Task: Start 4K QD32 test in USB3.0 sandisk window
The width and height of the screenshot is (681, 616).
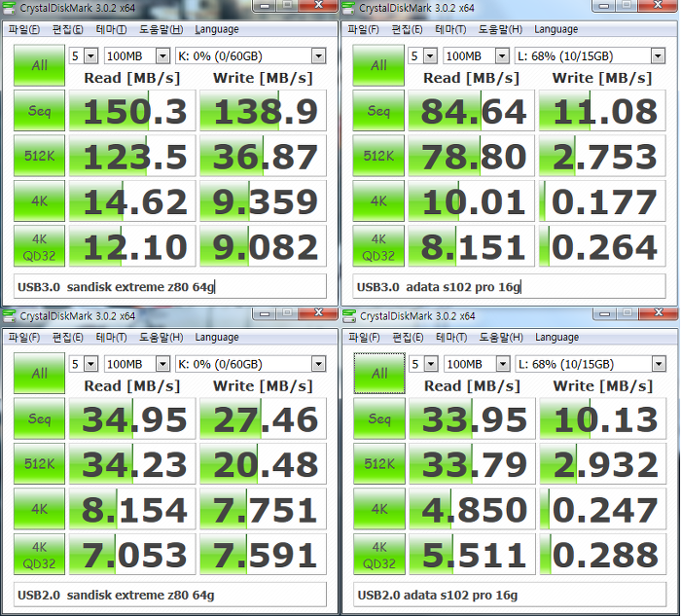Action: tap(39, 246)
